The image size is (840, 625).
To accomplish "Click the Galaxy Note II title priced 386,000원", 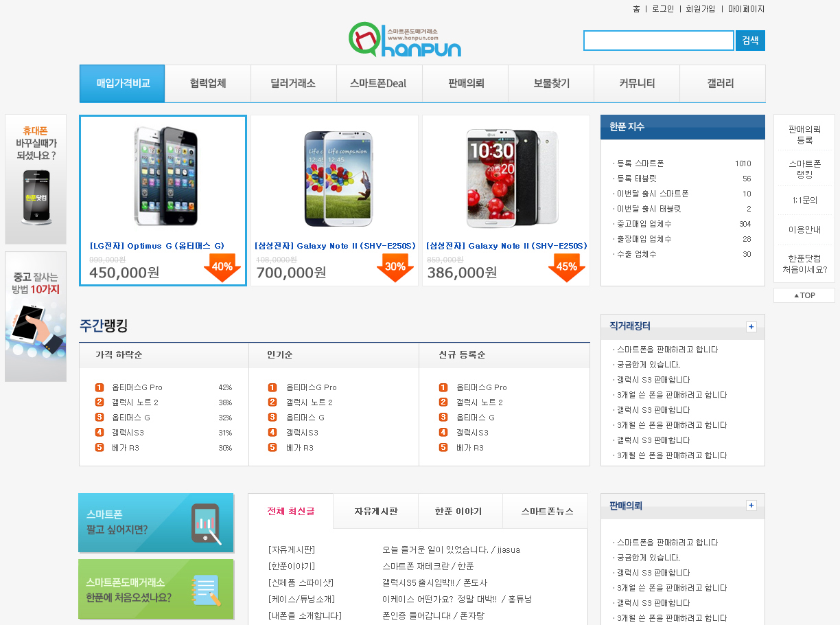I will 506,246.
